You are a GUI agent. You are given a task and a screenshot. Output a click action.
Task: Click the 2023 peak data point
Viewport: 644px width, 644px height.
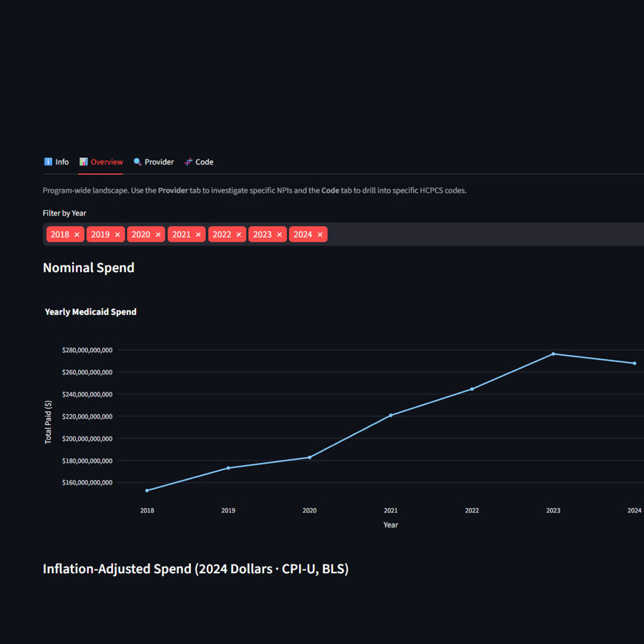click(553, 353)
